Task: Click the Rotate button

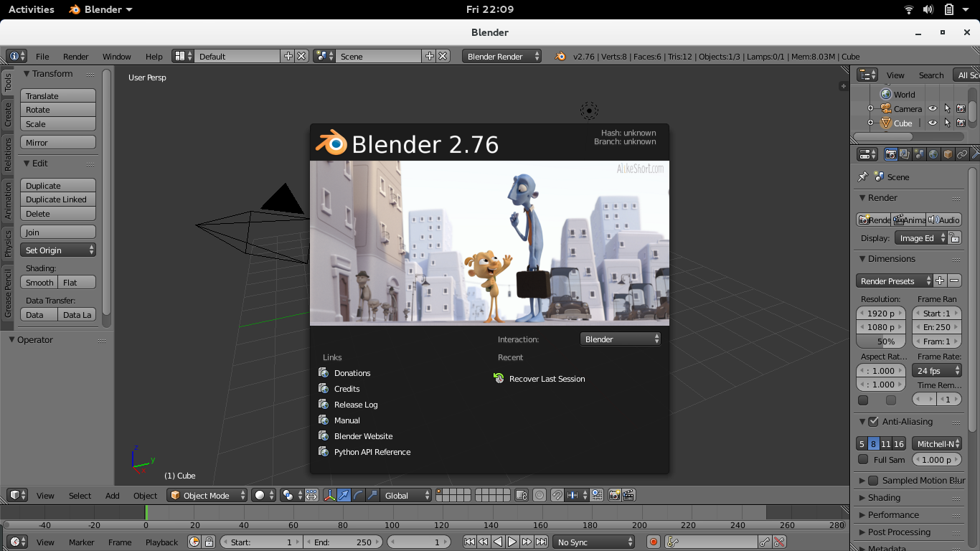Action: point(58,110)
